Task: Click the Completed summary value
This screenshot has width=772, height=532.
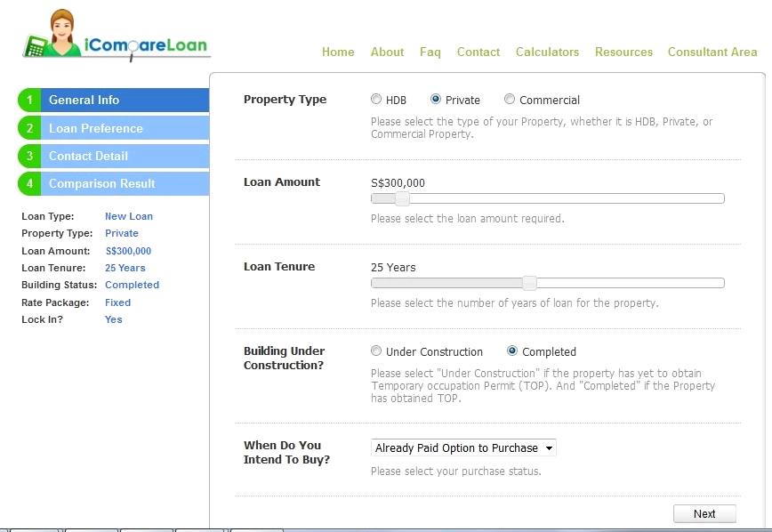Action: pyautogui.click(x=132, y=285)
